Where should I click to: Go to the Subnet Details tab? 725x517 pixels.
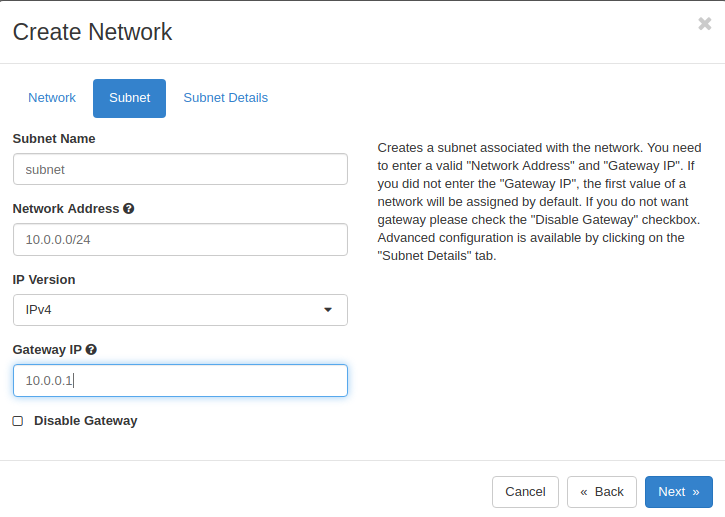(x=226, y=98)
